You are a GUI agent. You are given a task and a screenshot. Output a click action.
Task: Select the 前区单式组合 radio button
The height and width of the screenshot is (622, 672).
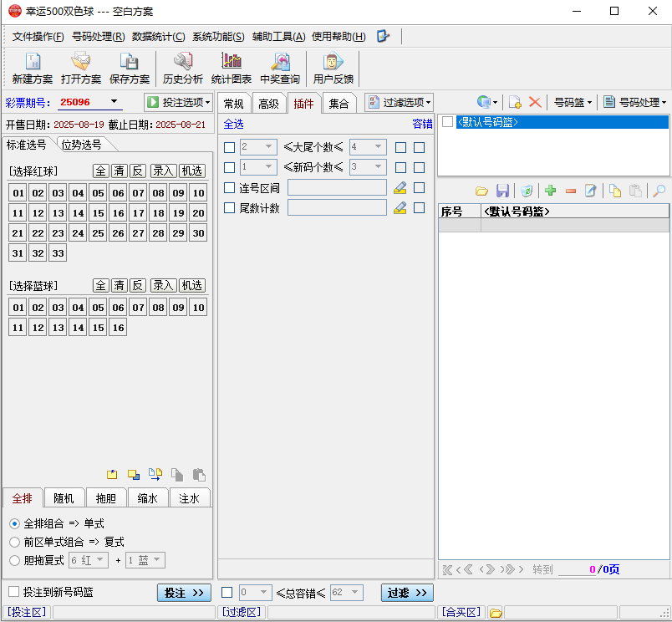pos(14,542)
